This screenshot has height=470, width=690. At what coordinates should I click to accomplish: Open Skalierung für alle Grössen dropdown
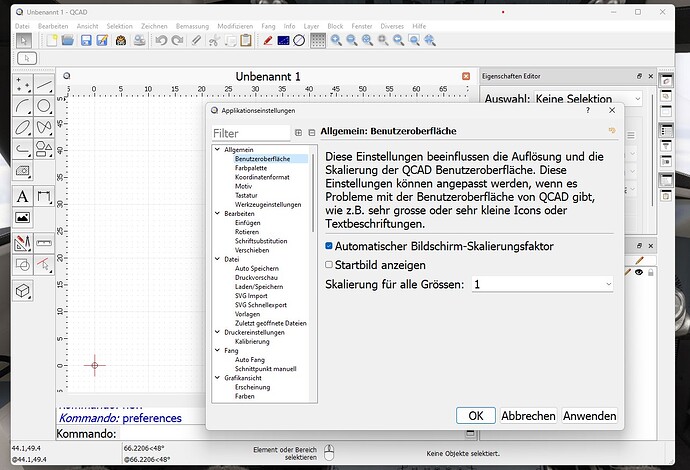542,284
